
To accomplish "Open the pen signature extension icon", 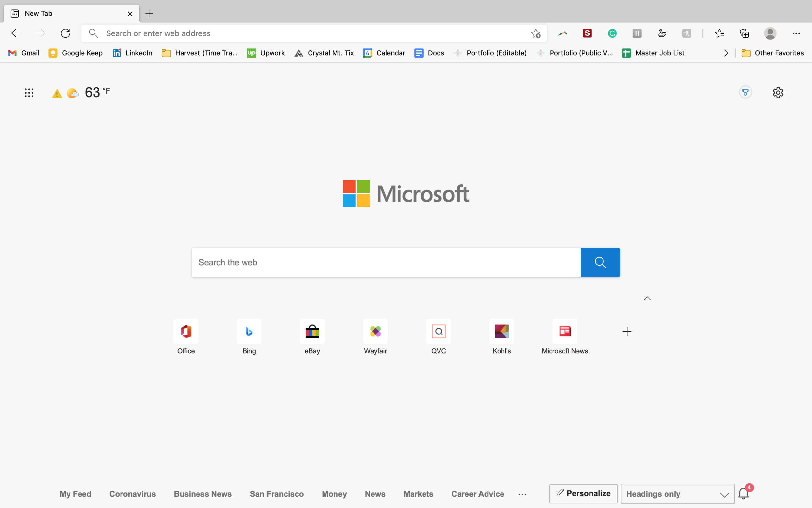I will click(662, 33).
